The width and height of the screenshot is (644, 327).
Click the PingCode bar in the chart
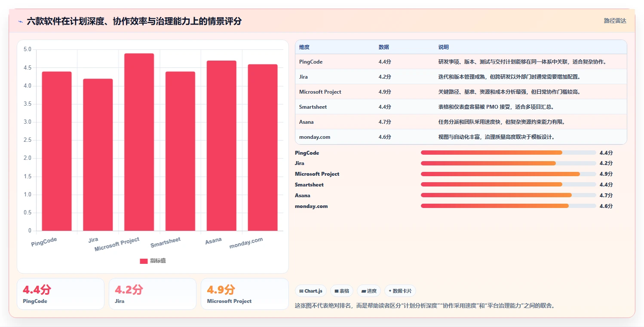point(57,151)
